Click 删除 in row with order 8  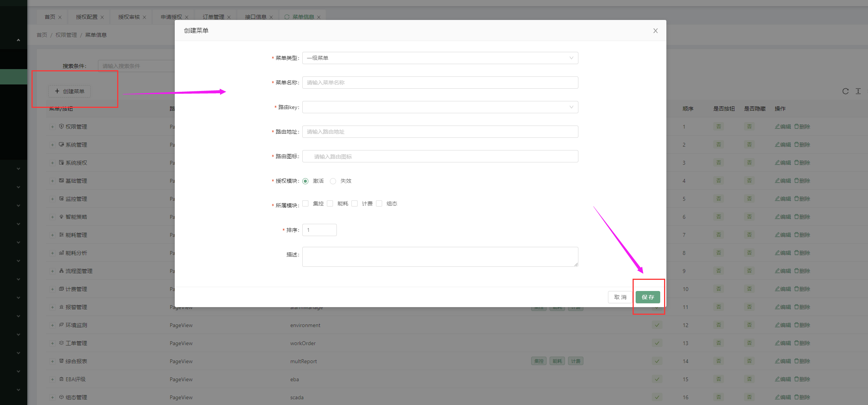802,253
